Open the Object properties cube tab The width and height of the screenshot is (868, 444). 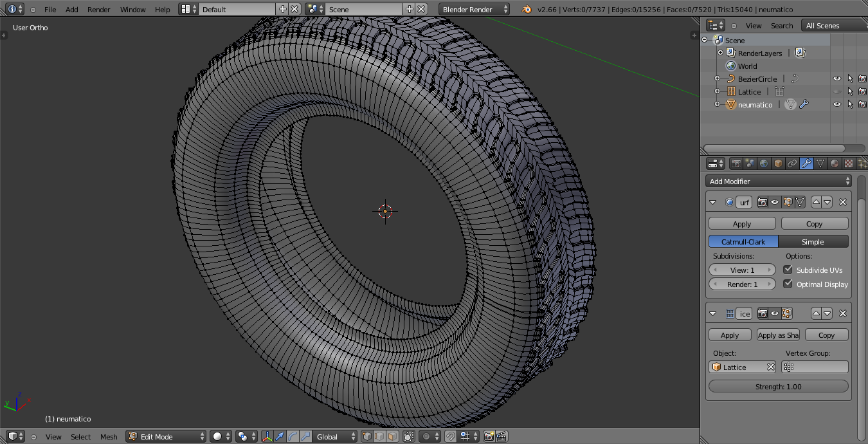coord(778,163)
